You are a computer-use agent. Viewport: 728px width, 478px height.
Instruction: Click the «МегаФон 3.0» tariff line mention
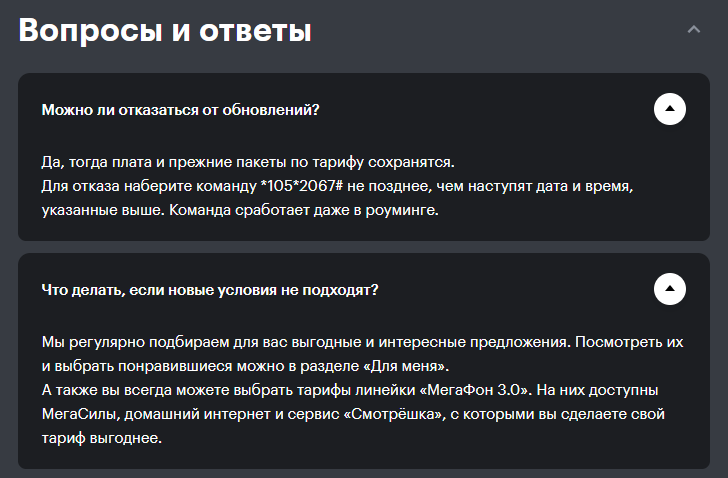476,390
